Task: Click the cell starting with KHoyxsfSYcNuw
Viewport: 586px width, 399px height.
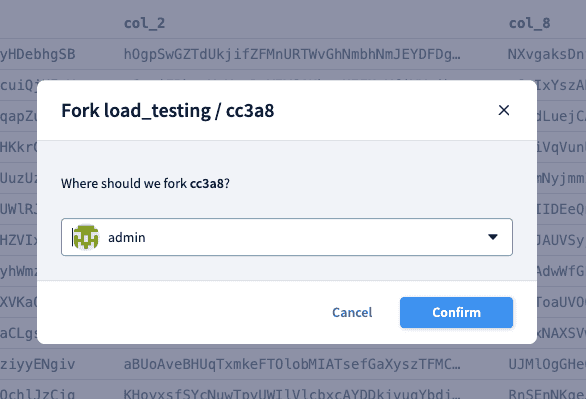Action: [292, 393]
